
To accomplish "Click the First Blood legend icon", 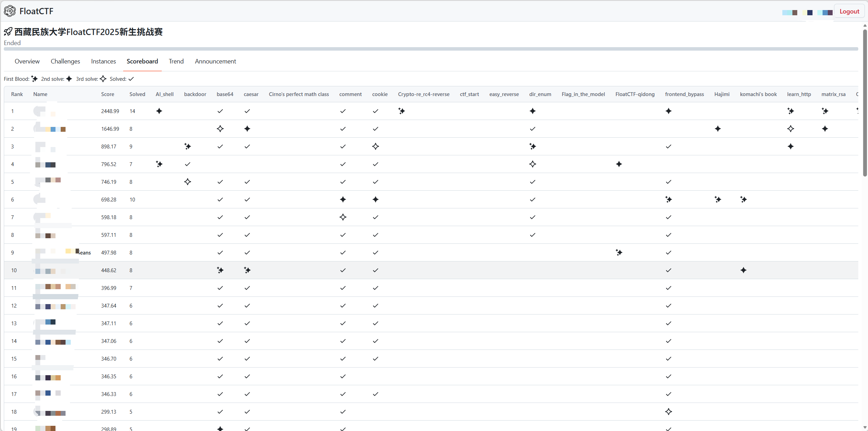I will click(x=34, y=79).
